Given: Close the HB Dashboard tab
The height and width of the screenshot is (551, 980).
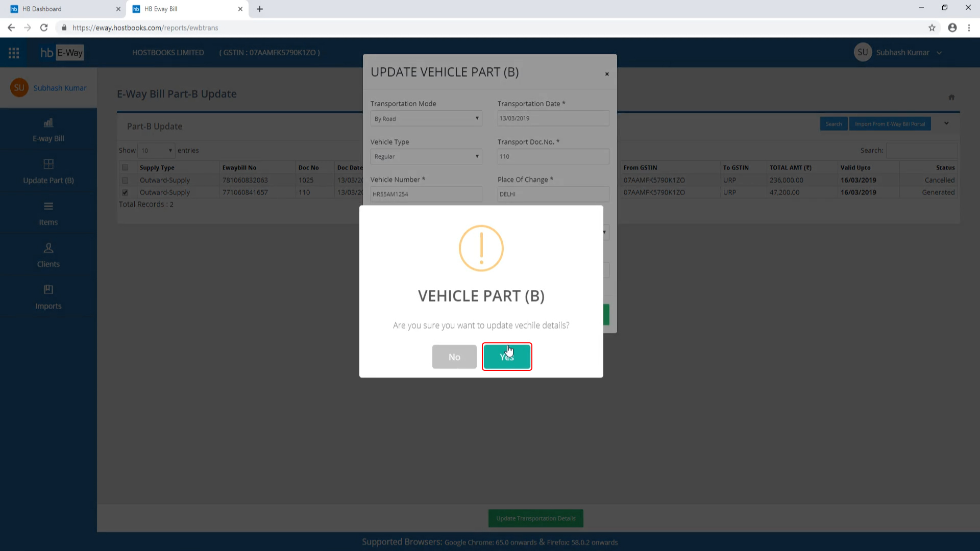Looking at the screenshot, I should point(118,9).
